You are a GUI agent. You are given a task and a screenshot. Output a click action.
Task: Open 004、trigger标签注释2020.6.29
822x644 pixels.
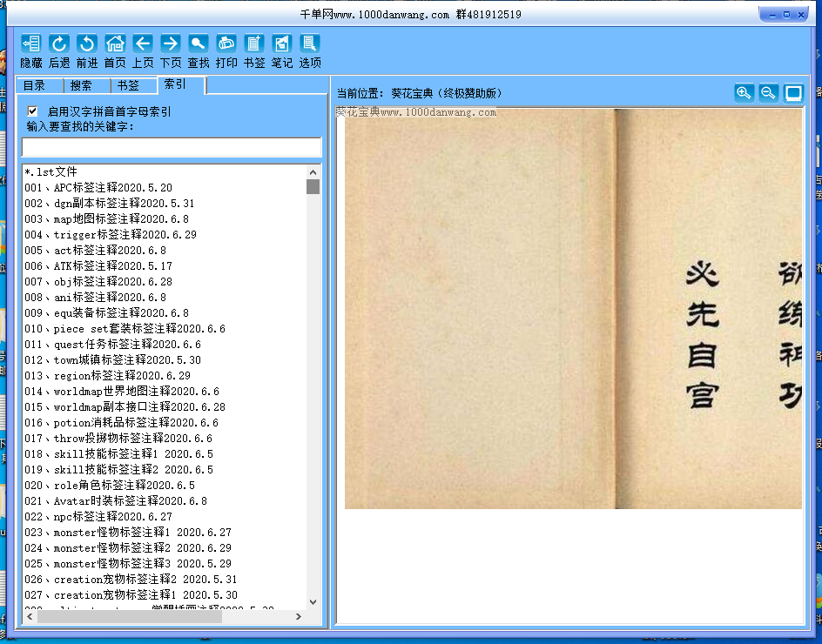tap(110, 235)
